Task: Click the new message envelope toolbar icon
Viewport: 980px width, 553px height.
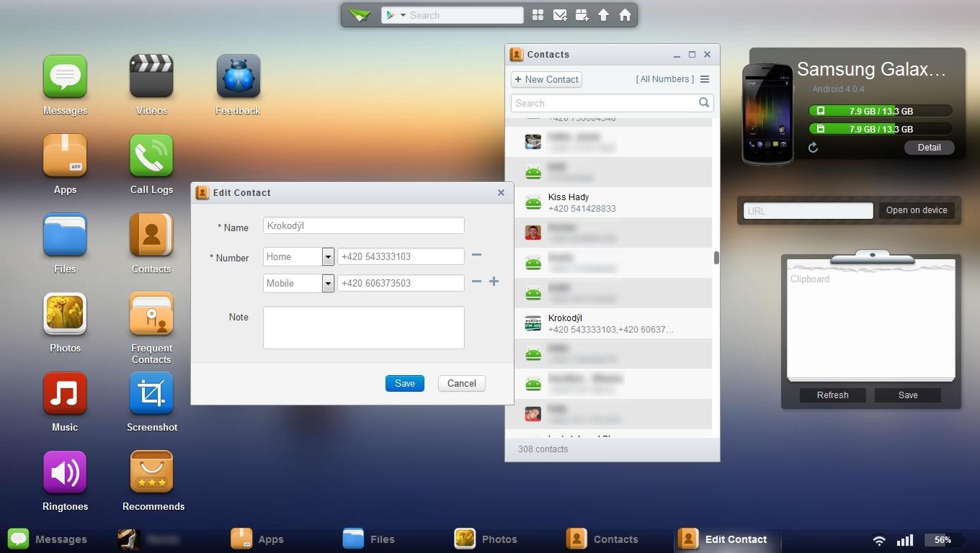Action: point(560,15)
